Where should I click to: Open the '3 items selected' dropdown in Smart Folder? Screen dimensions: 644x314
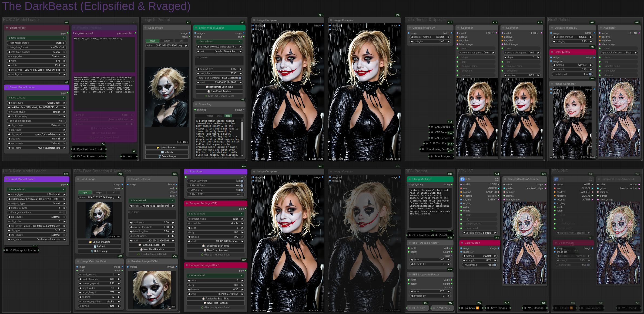click(37, 38)
